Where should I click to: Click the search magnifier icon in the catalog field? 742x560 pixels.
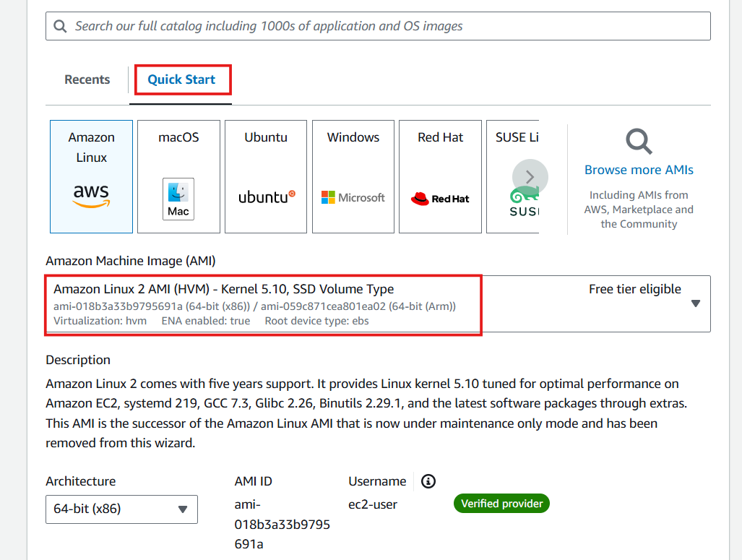(x=60, y=26)
